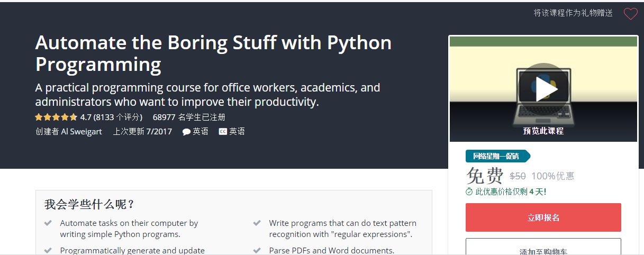644x255 pixels.
Task: Play the course preview video
Action: [x=543, y=89]
